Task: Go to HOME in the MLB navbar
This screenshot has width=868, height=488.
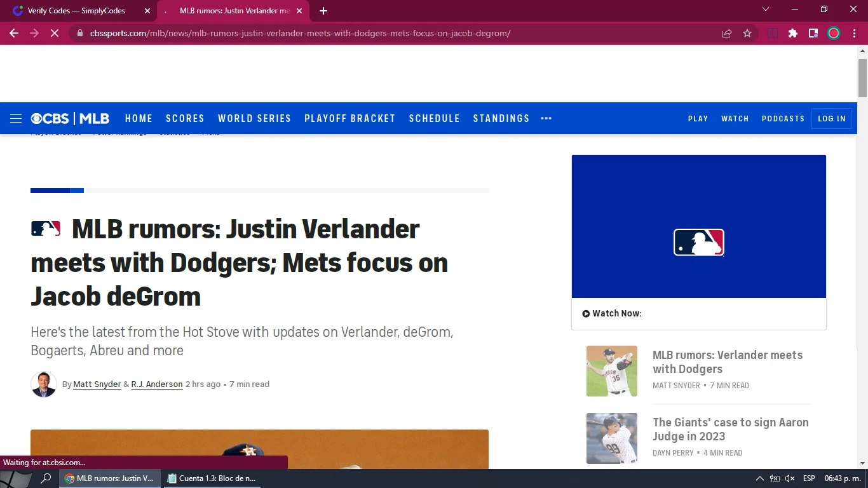Action: coord(139,119)
